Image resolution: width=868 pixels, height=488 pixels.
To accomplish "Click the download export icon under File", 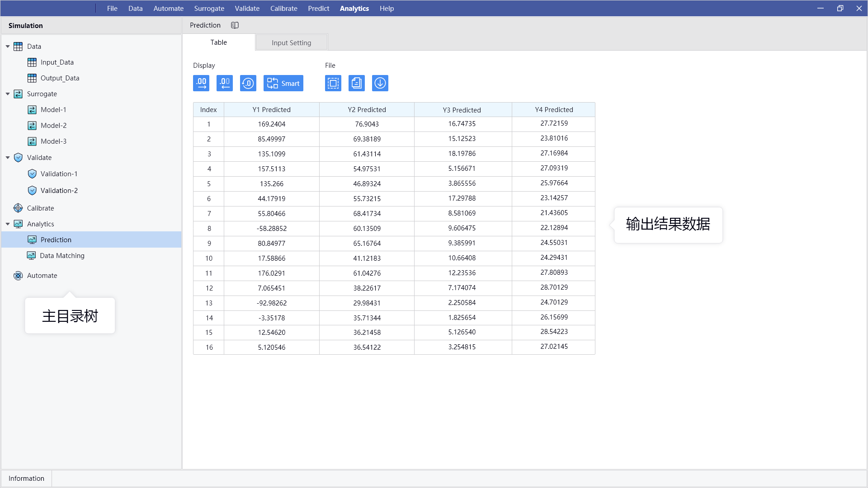I will point(380,83).
